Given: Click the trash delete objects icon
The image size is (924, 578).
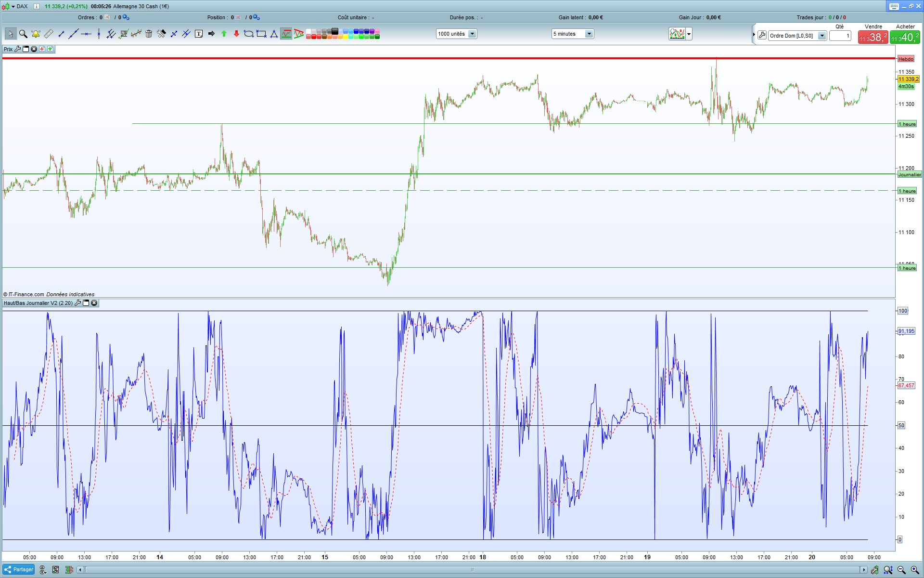Looking at the screenshot, I should coord(149,34).
